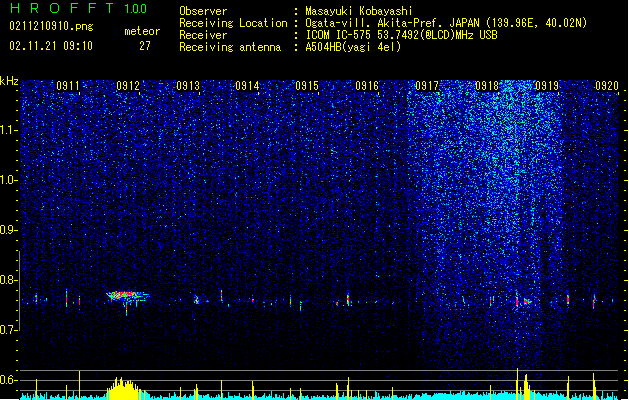The height and width of the screenshot is (400, 629).
Task: Select the ICOM IC-575 receiver description
Action: pos(401,35)
